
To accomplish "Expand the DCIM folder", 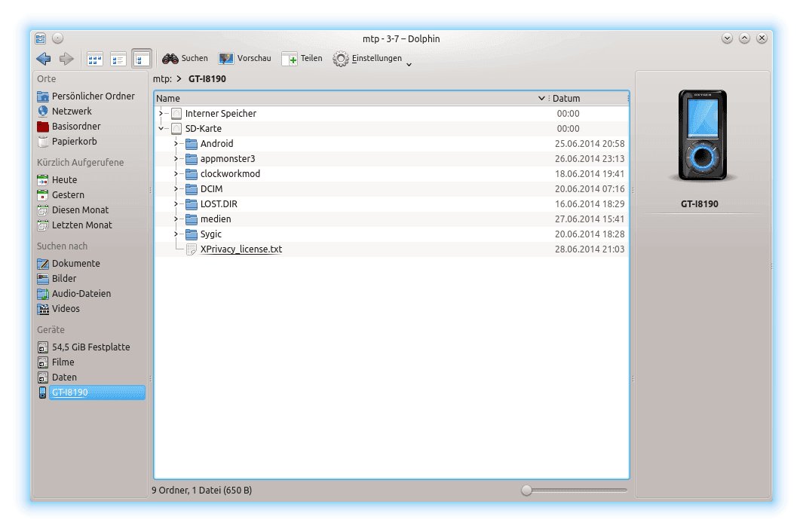I will coord(176,189).
